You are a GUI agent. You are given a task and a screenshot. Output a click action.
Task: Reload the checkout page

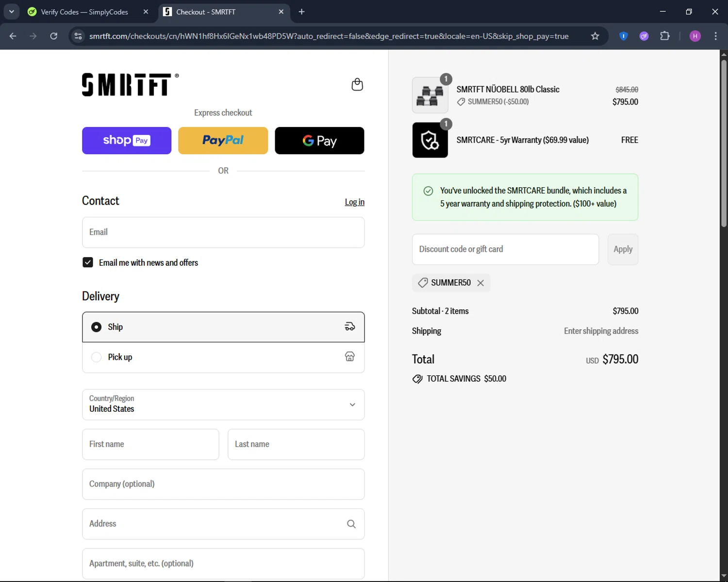(54, 36)
